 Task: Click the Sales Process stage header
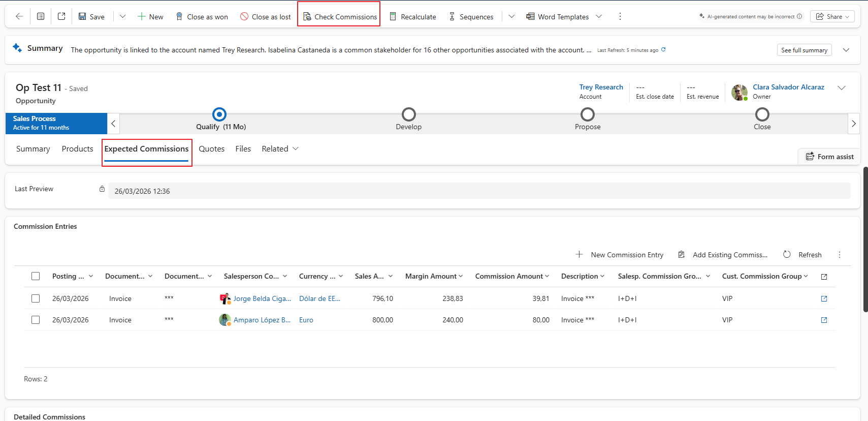click(x=56, y=123)
